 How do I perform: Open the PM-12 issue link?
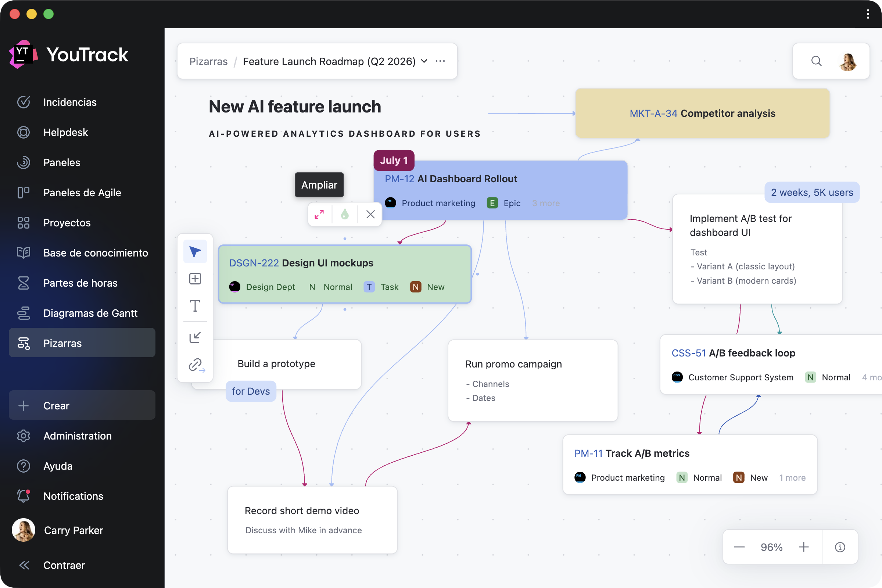(399, 179)
